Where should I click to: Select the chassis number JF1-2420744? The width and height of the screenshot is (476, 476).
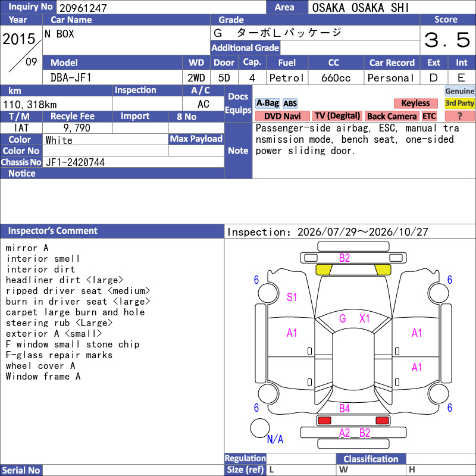point(76,162)
